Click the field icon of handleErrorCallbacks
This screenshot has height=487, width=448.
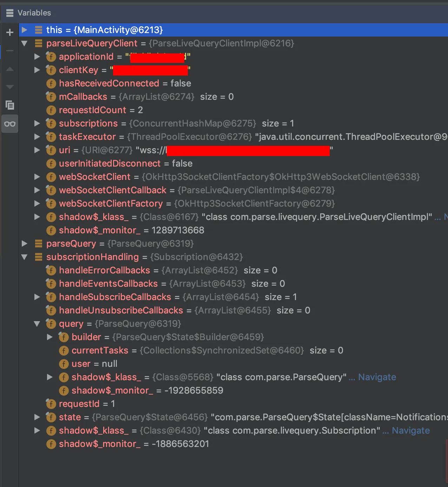click(x=51, y=270)
